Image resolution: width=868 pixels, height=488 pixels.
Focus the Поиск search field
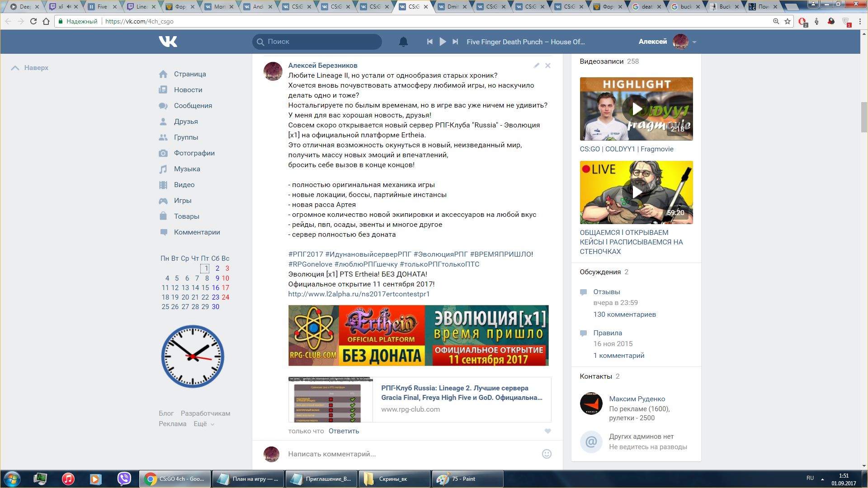click(x=317, y=42)
